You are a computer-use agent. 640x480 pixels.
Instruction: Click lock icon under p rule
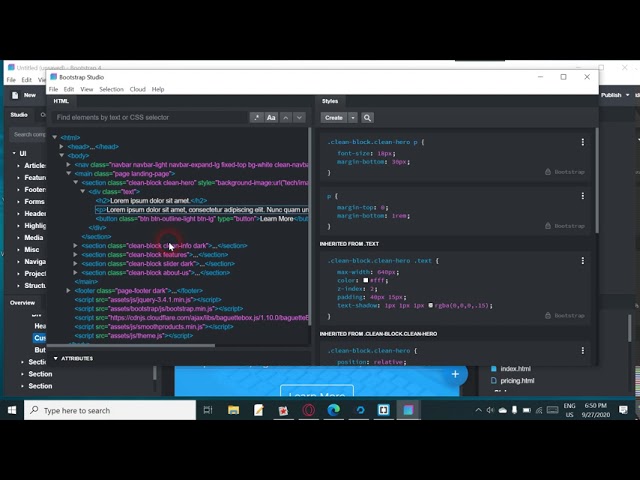[548, 226]
